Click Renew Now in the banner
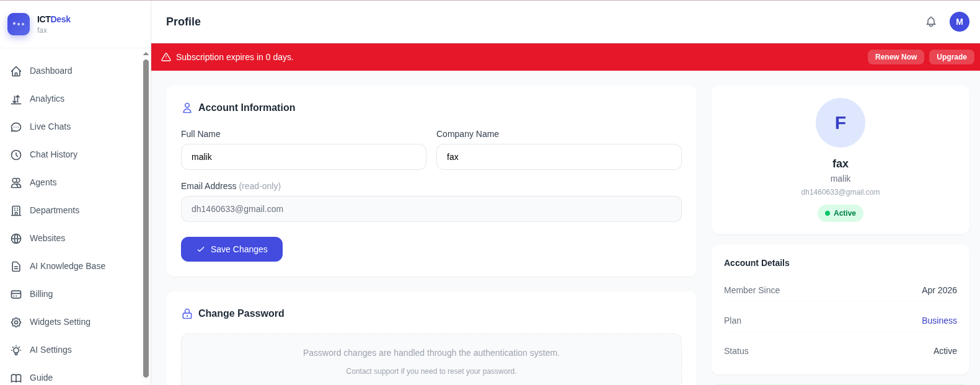980x385 pixels. (896, 57)
